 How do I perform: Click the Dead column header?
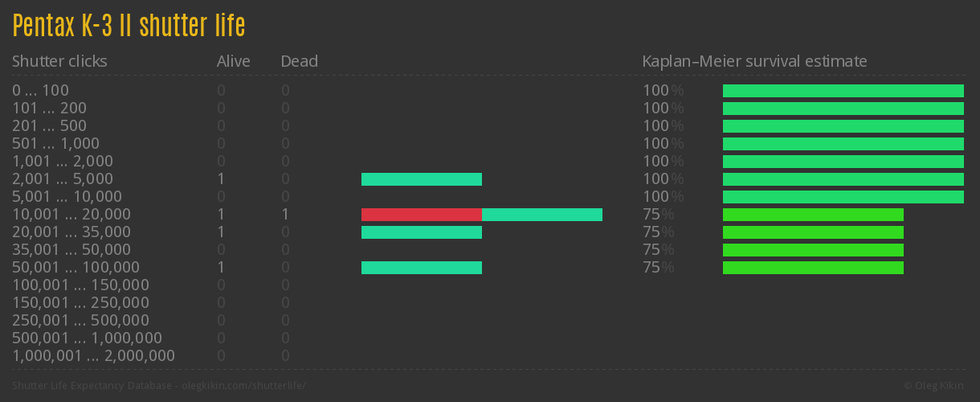click(x=299, y=61)
